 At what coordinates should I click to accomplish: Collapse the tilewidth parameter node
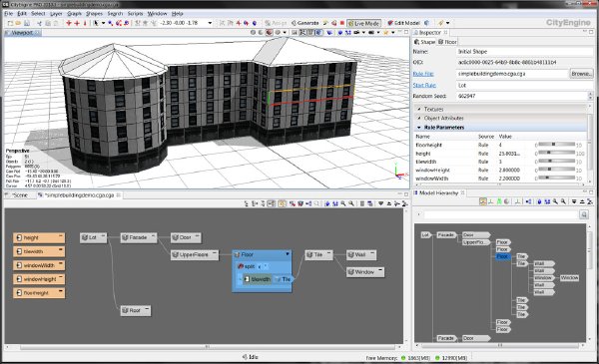coord(60,250)
